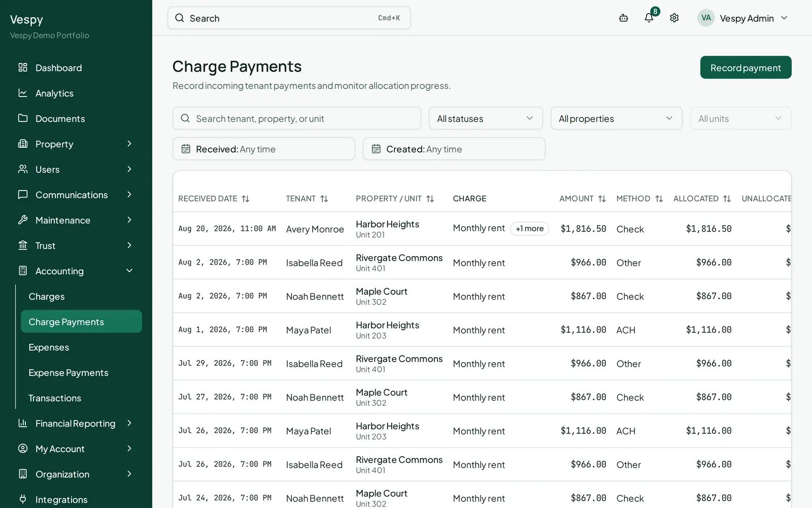The width and height of the screenshot is (812, 508).
Task: Go to Charges in Accounting menu
Action: pos(81,296)
